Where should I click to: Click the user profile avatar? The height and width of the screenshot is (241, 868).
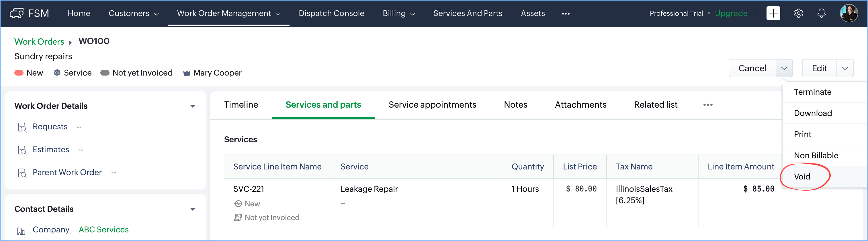849,13
